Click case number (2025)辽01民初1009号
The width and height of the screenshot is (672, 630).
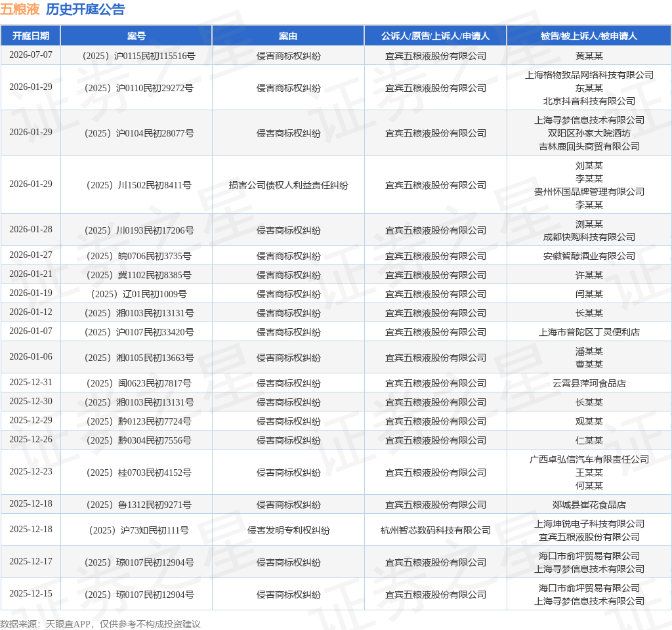[x=136, y=294]
